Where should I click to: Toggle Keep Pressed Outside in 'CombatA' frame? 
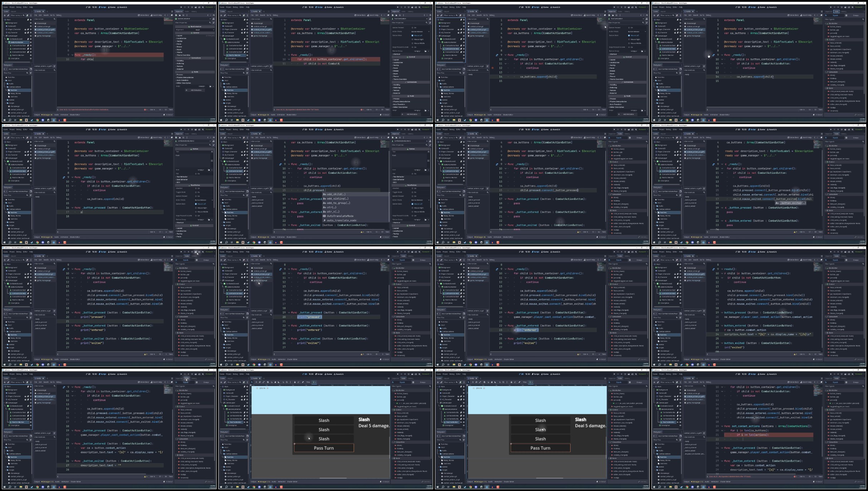412,47
